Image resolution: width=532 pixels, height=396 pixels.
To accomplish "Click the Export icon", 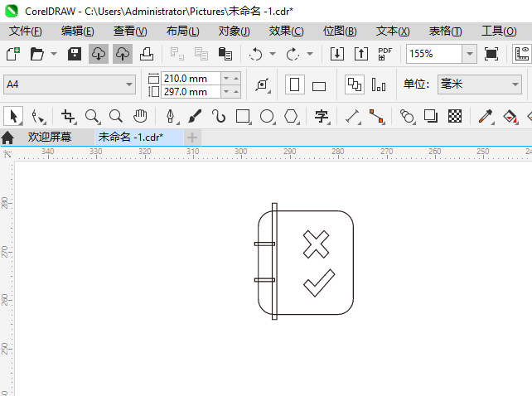I will tap(361, 54).
